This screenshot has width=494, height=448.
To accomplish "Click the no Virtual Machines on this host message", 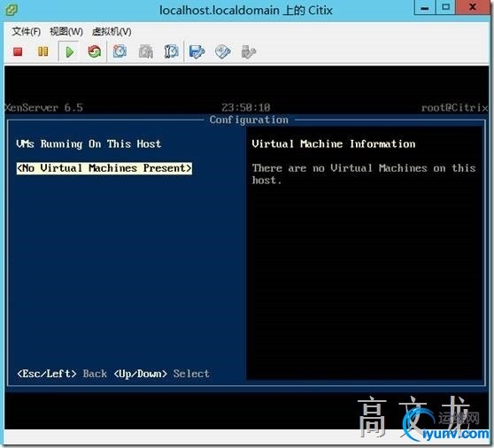I will (364, 174).
